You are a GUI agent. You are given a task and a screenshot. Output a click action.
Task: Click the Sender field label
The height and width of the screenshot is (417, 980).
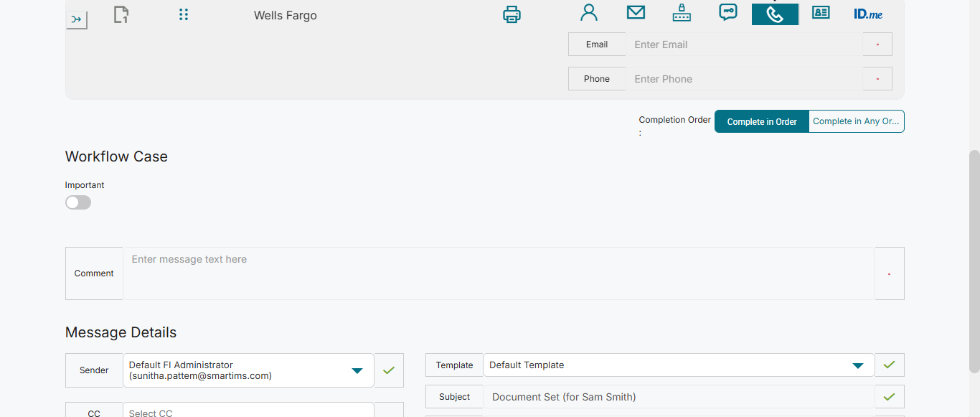[x=94, y=370]
